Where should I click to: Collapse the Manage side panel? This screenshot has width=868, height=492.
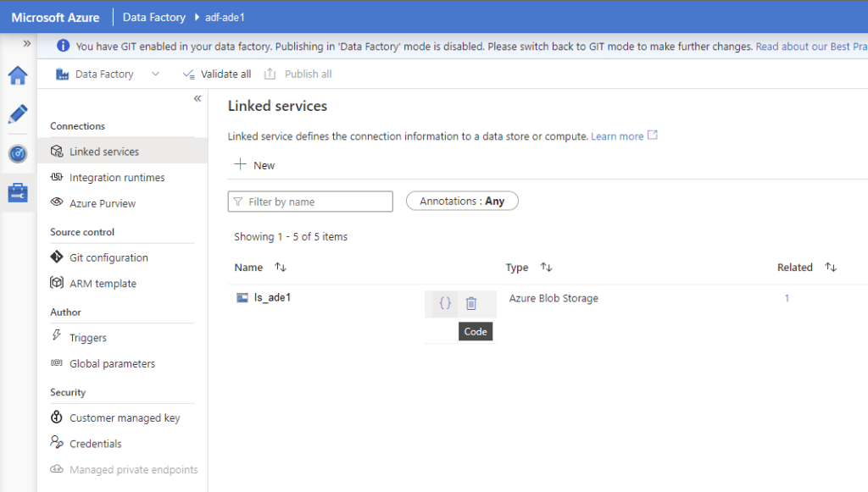click(x=198, y=99)
